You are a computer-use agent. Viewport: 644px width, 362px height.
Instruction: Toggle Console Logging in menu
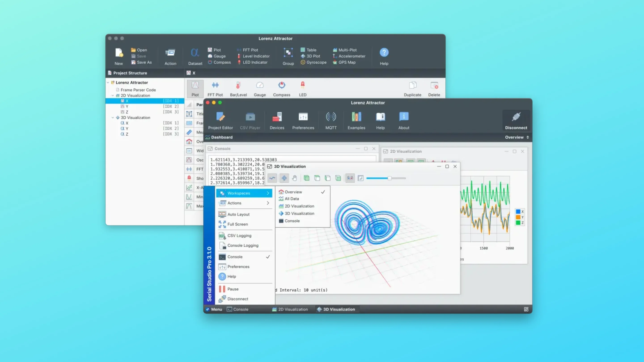pos(244,245)
